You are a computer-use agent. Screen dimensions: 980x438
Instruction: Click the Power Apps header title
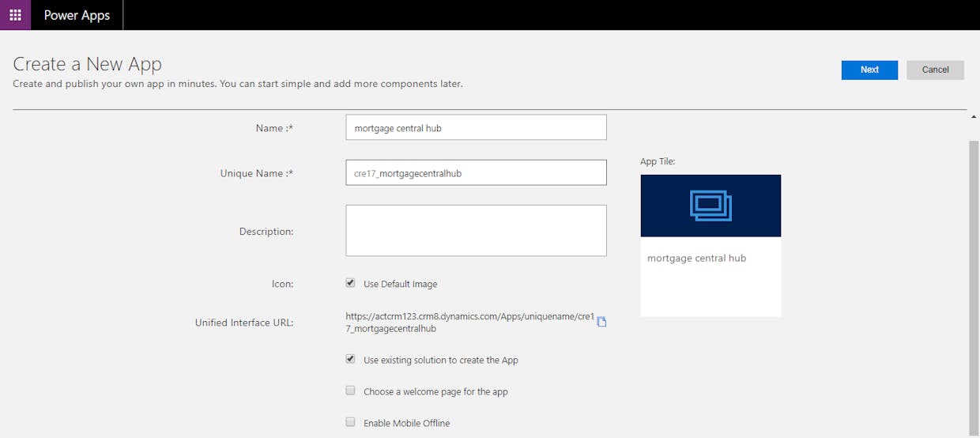77,15
